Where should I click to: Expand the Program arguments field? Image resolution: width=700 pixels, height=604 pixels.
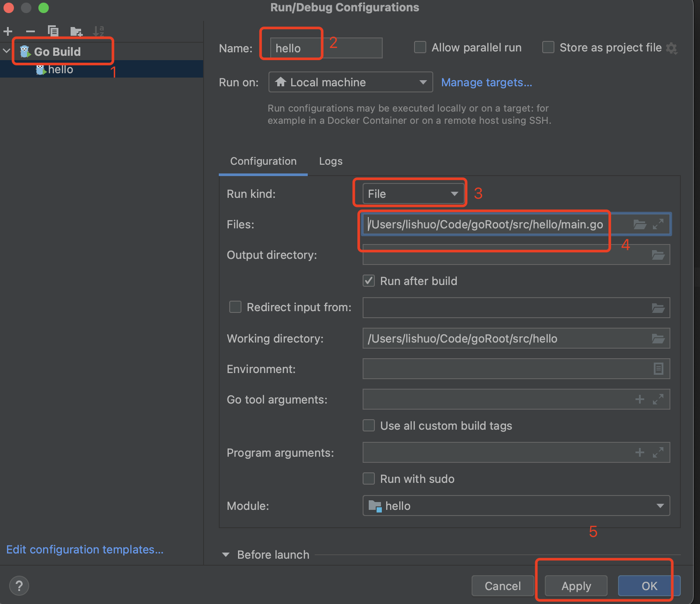click(x=658, y=452)
